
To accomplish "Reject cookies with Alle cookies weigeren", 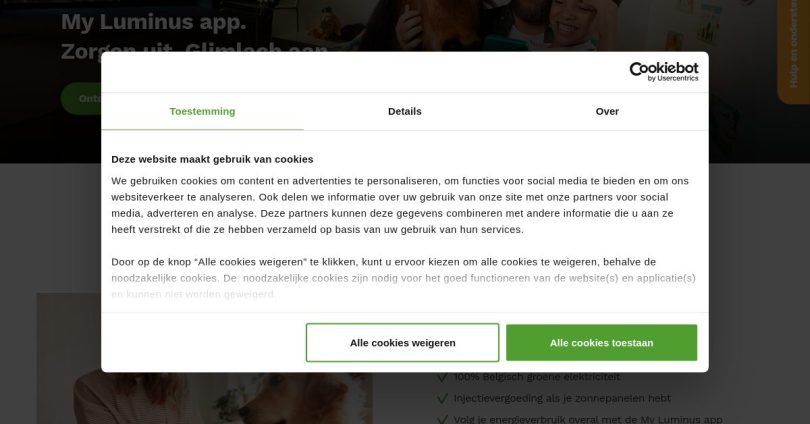I will coord(402,343).
